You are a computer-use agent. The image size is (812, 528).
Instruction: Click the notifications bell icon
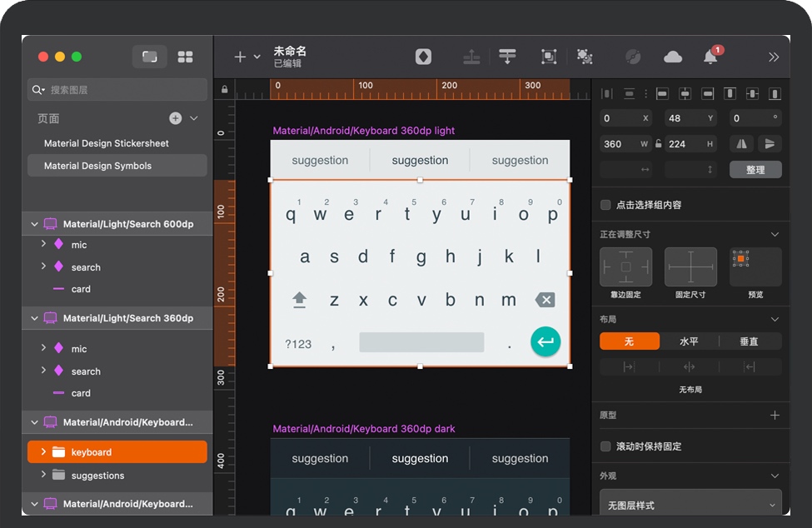tap(710, 57)
